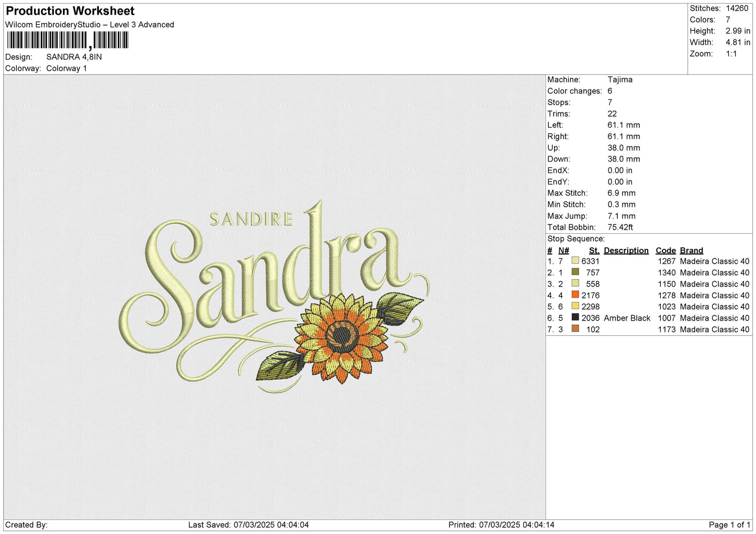The height and width of the screenshot is (534, 756).
Task: Click the Trims value 22
Action: click(x=612, y=113)
